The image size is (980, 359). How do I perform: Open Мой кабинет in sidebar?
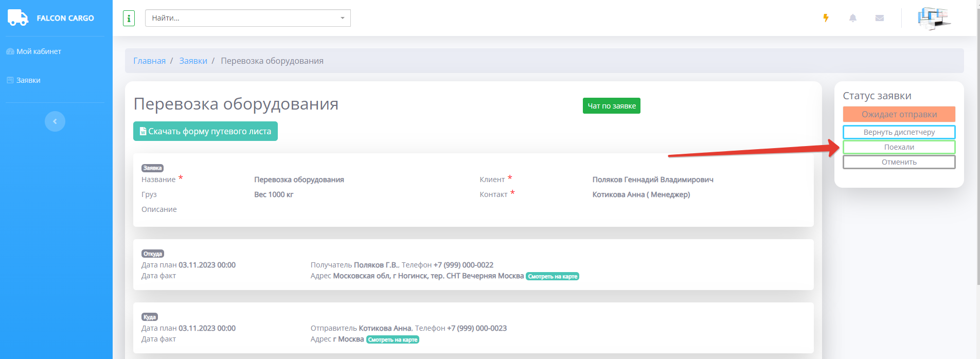39,51
